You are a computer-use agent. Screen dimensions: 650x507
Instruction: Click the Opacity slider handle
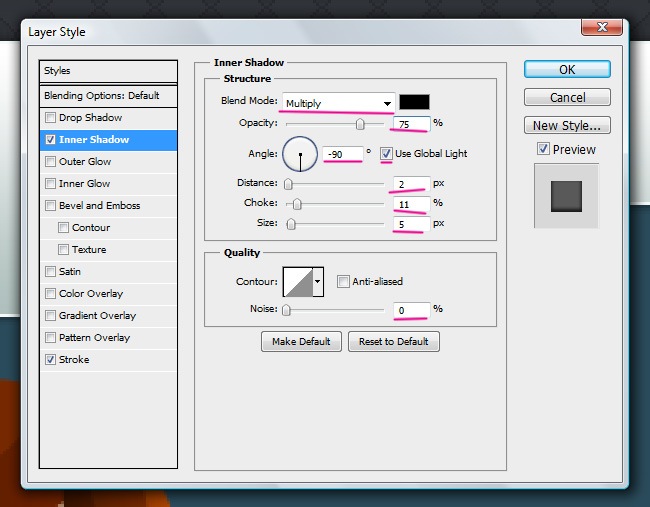(360, 124)
